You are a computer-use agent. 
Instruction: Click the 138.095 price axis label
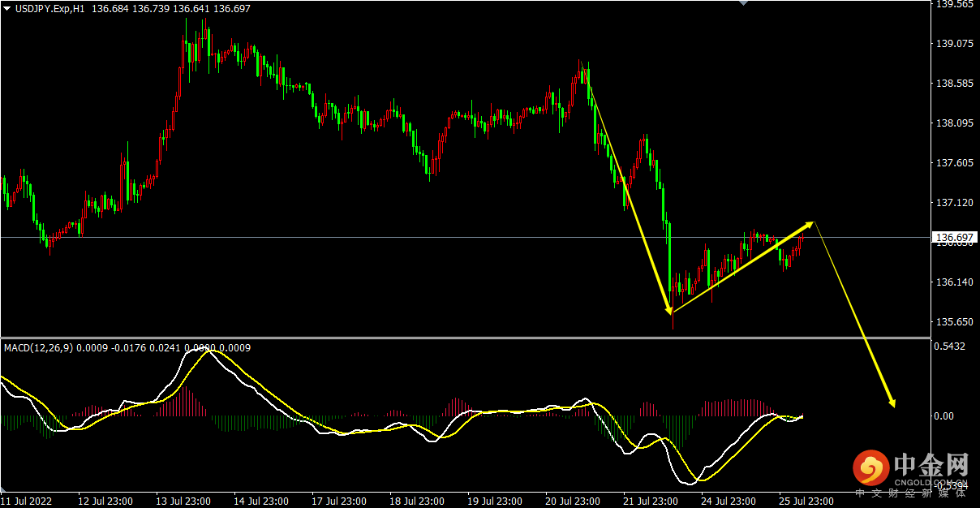(x=954, y=123)
